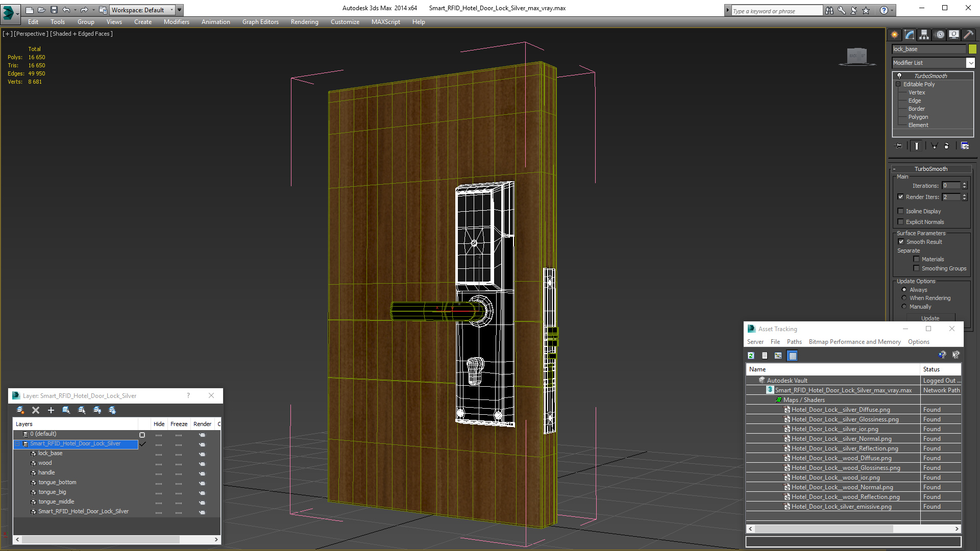Remove modifier from the stack icon
Image resolution: width=980 pixels, height=551 pixels.
[947, 146]
